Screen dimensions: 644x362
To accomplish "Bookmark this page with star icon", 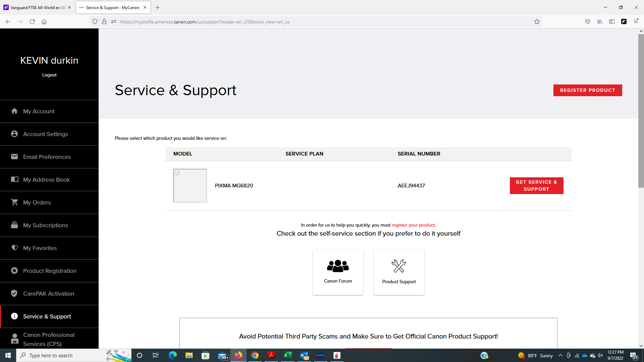I will point(537,22).
